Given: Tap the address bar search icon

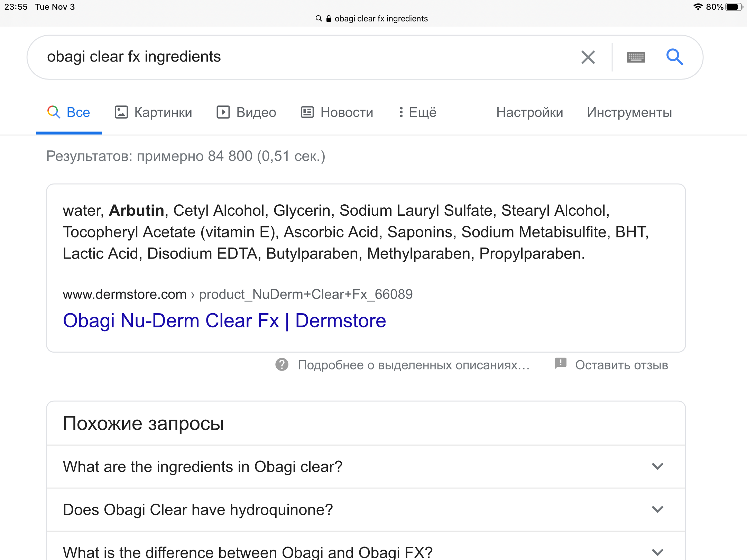Looking at the screenshot, I should coord(319,19).
